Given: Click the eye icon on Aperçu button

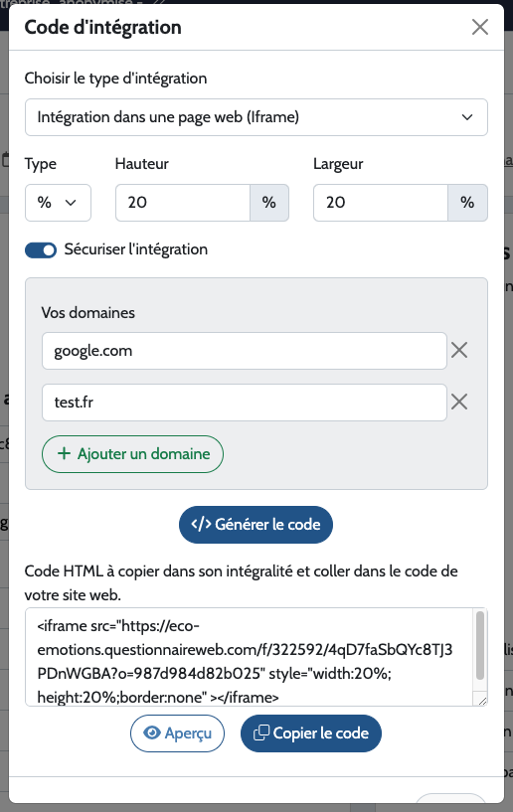Looking at the screenshot, I should click(x=152, y=732).
